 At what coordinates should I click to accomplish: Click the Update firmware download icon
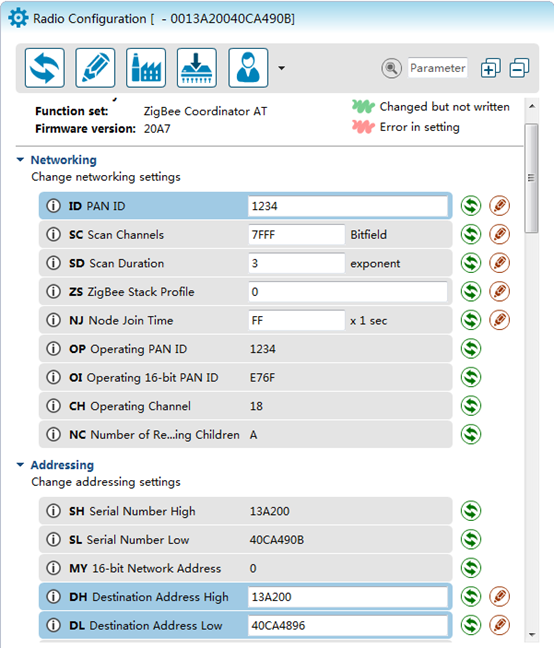197,68
